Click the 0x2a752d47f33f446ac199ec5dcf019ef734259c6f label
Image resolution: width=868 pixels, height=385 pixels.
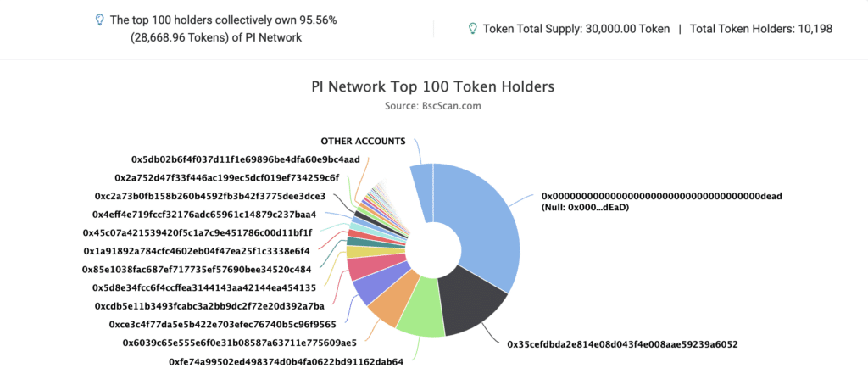(x=227, y=178)
